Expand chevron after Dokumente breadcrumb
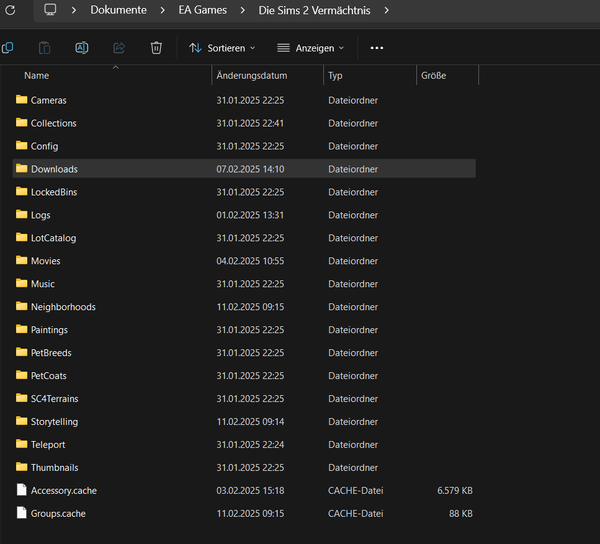Image resolution: width=600 pixels, height=544 pixels. point(163,10)
